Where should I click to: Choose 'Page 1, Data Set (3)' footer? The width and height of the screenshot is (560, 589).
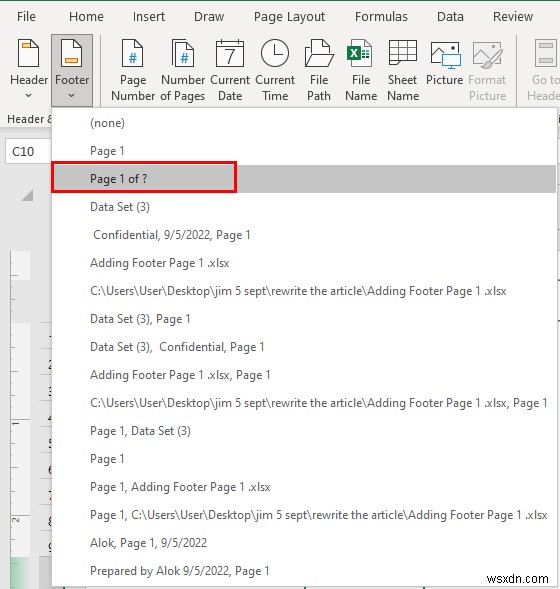point(304,431)
